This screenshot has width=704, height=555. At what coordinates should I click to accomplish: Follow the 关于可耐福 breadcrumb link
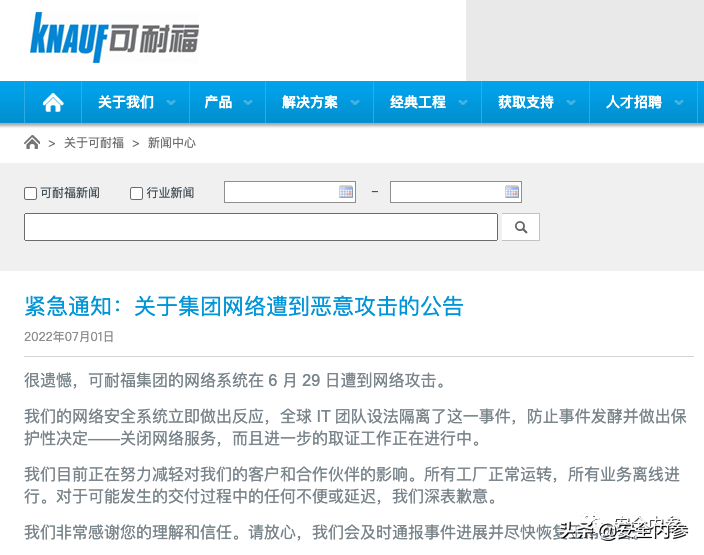[94, 143]
